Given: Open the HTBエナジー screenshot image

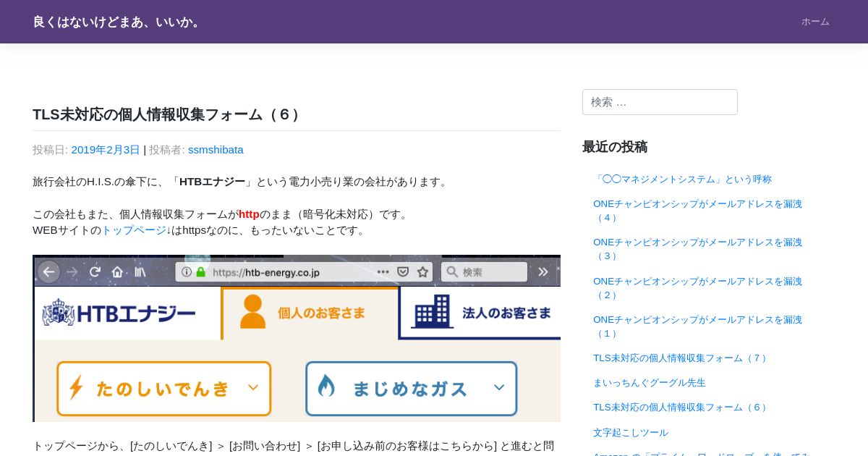Looking at the screenshot, I should click(297, 338).
